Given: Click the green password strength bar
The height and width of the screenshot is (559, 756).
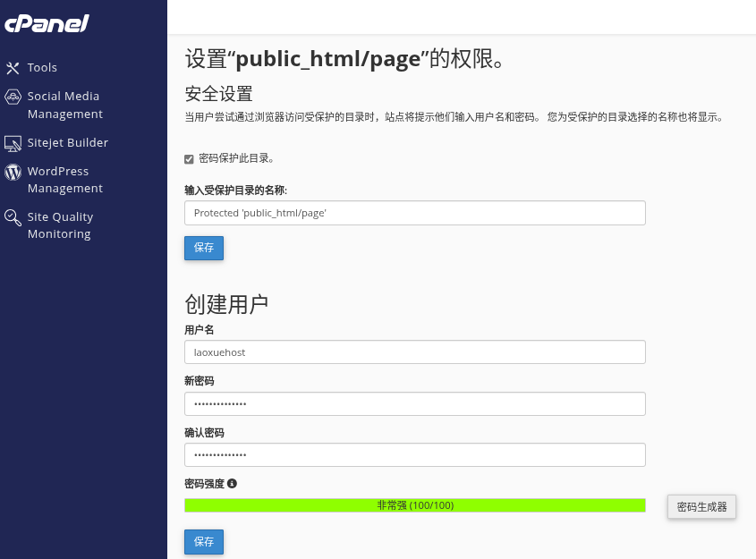Looking at the screenshot, I should (x=414, y=505).
